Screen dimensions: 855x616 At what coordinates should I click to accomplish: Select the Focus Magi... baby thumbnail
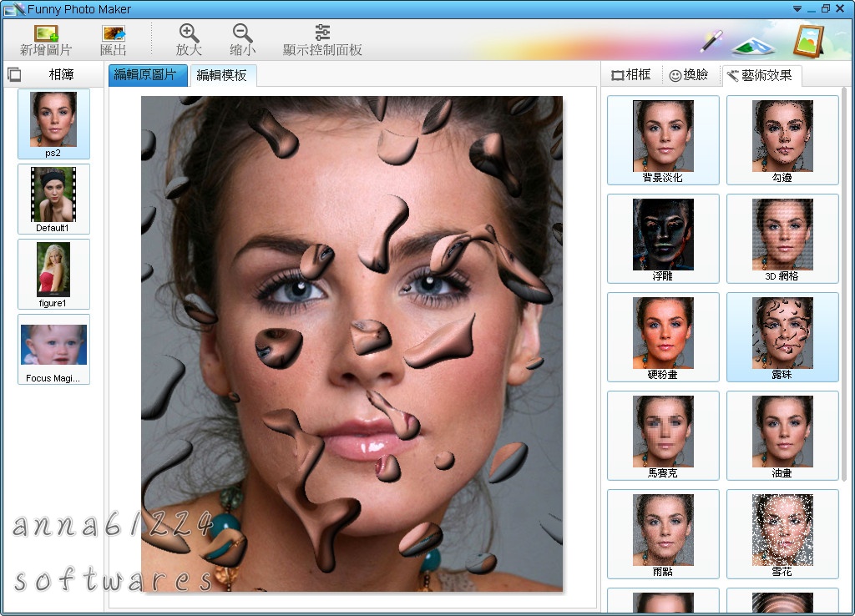[53, 350]
